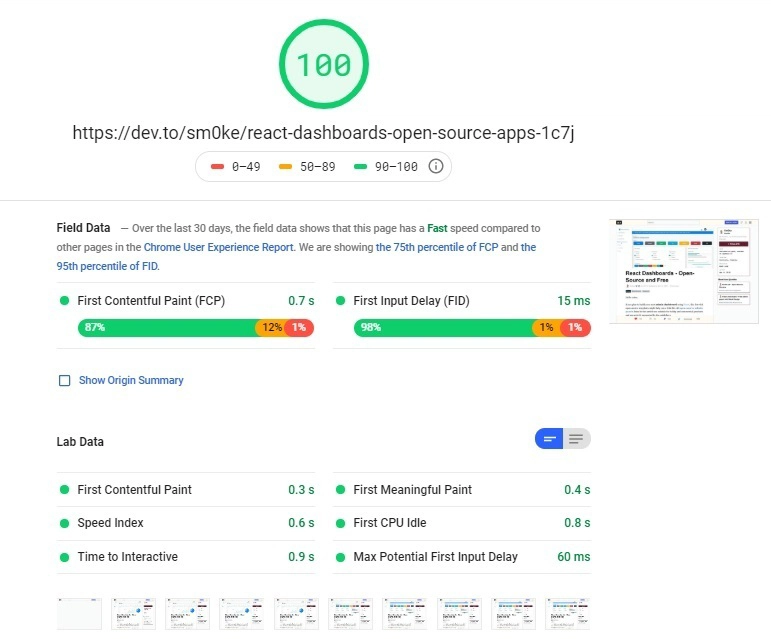Open the fifth filmstrip thumbnail
This screenshot has width=771, height=639.
296,613
